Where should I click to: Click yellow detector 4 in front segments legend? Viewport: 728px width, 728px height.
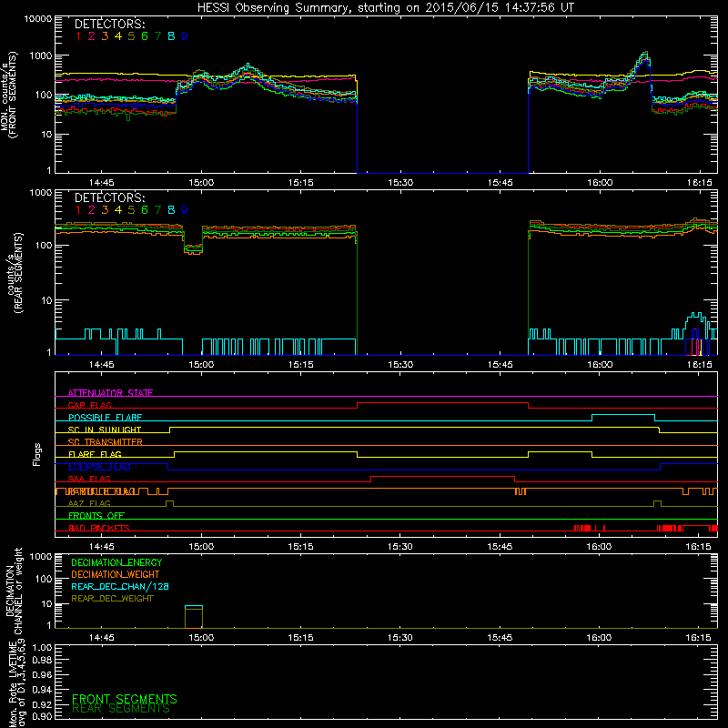point(118,36)
